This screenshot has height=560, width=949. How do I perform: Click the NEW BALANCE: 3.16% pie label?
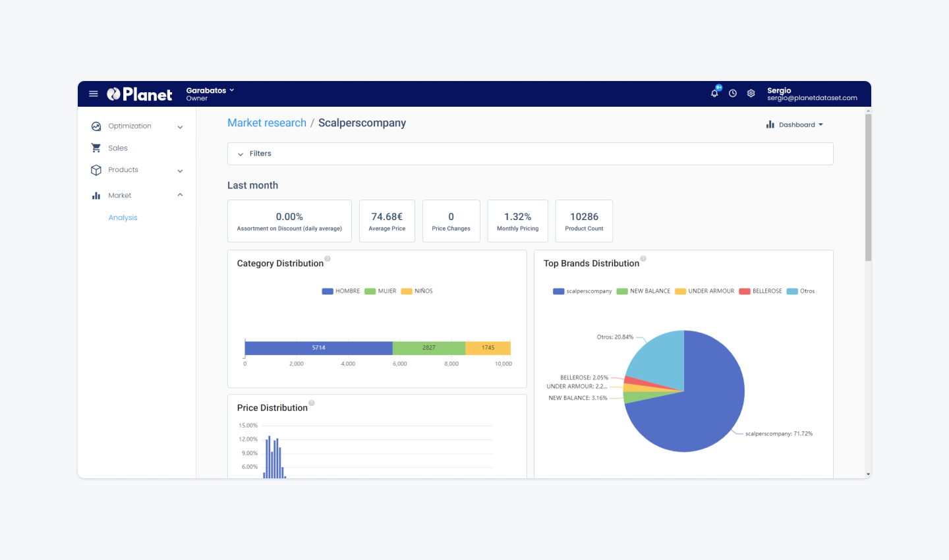[x=578, y=399]
